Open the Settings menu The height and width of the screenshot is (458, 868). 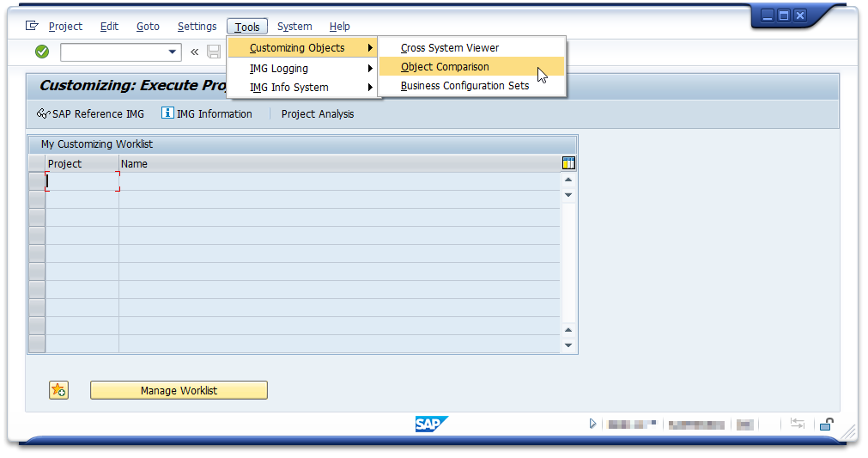click(x=197, y=26)
